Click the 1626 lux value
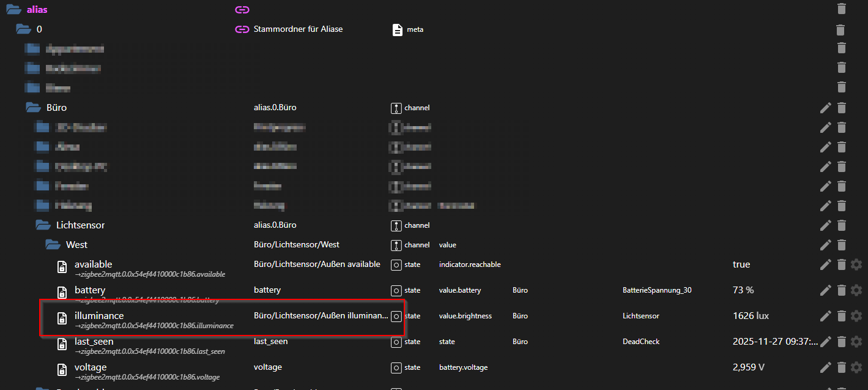Screen dimensions: 868x390 751,316
